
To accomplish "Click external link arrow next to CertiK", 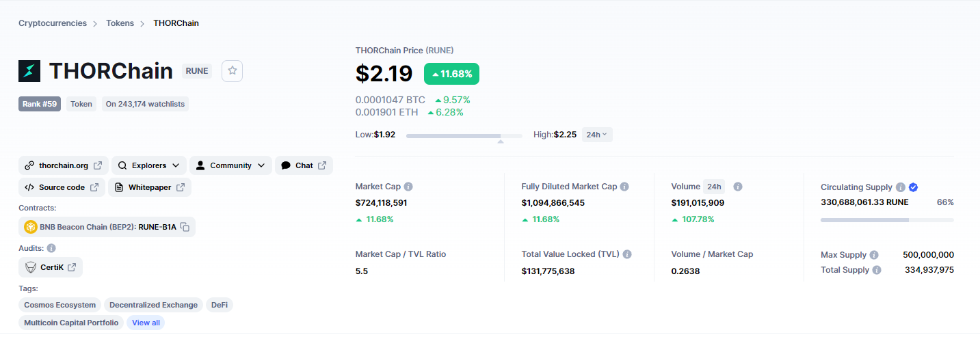I will coord(72,267).
